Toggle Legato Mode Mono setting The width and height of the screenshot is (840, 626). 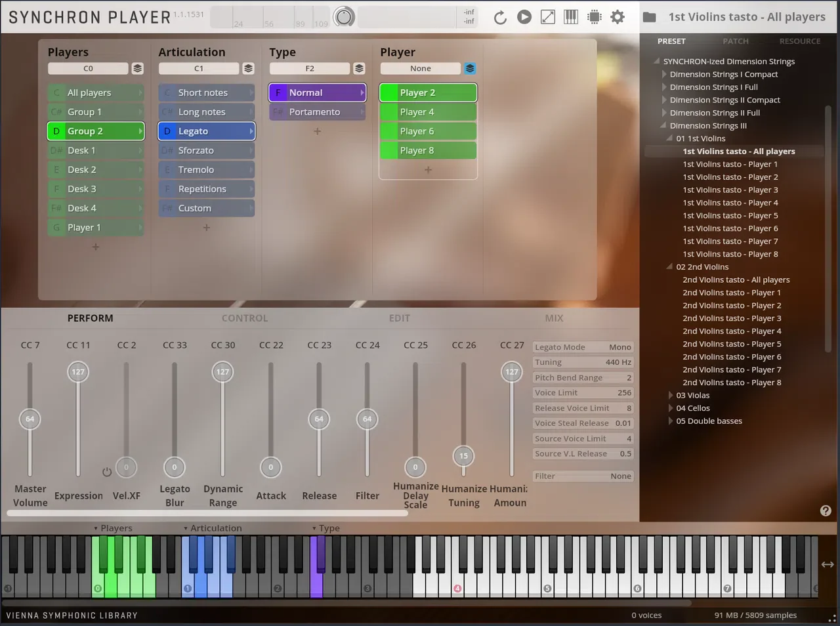(x=583, y=347)
